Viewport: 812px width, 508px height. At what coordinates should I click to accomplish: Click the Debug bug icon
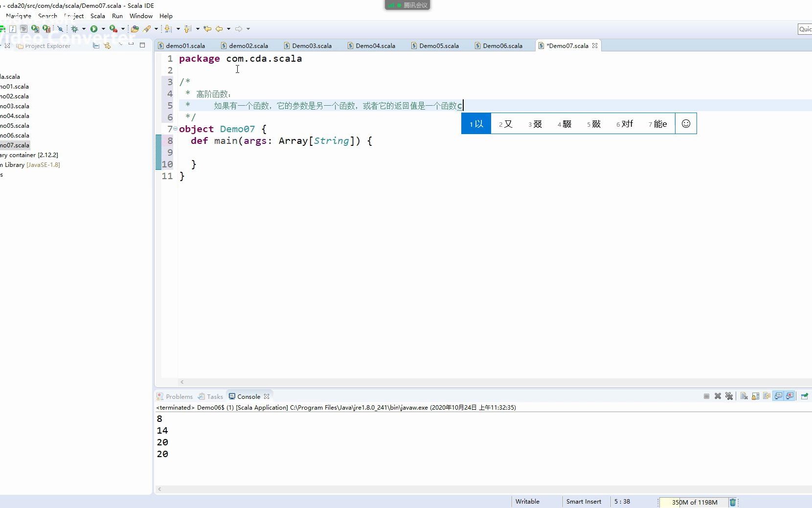click(x=75, y=29)
